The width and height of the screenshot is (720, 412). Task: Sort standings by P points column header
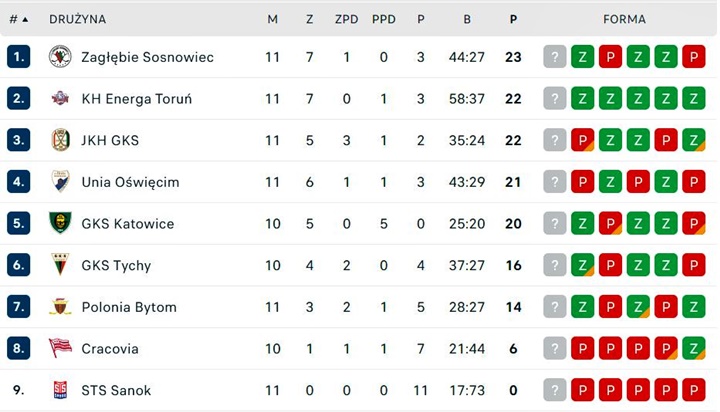click(513, 19)
